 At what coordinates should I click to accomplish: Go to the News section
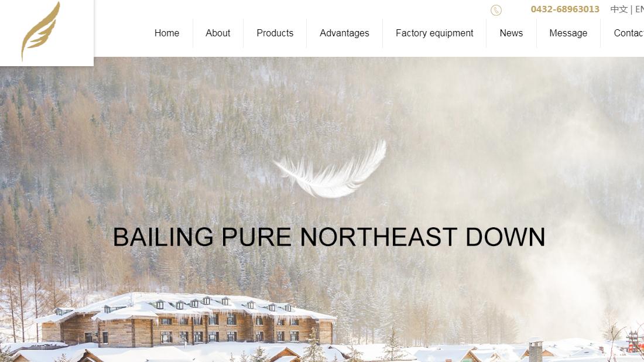click(511, 33)
